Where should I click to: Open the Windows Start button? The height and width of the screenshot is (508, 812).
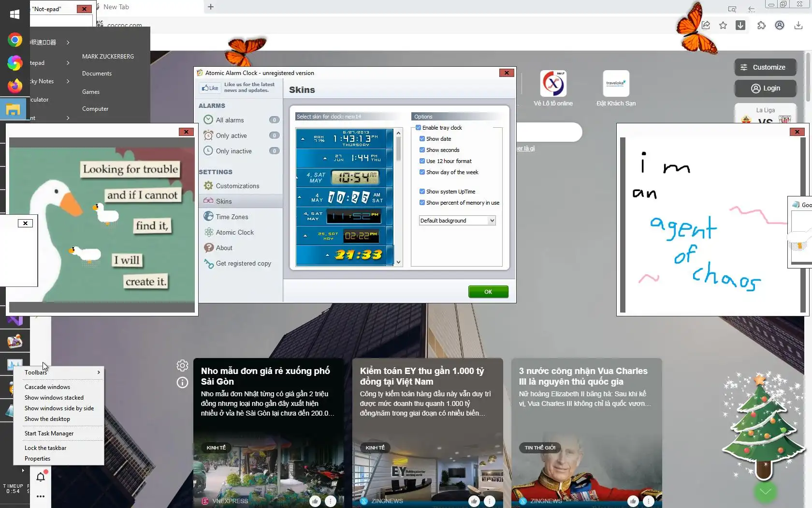14,14
